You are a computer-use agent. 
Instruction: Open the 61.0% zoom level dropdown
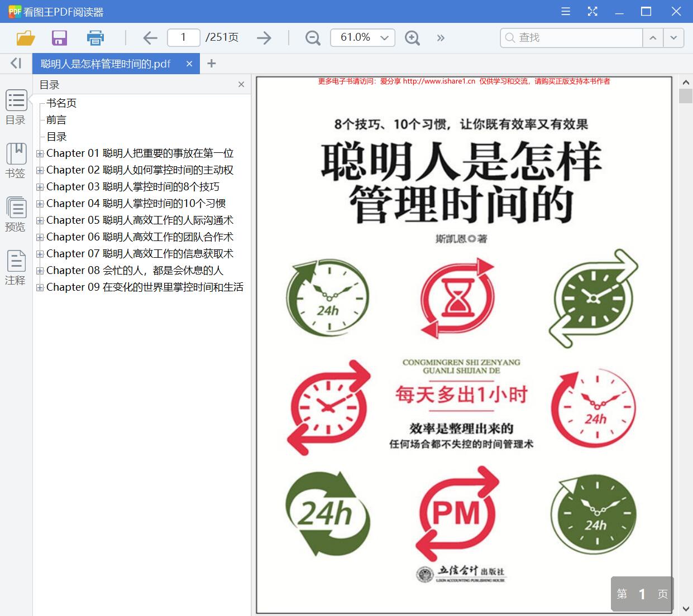pyautogui.click(x=362, y=37)
